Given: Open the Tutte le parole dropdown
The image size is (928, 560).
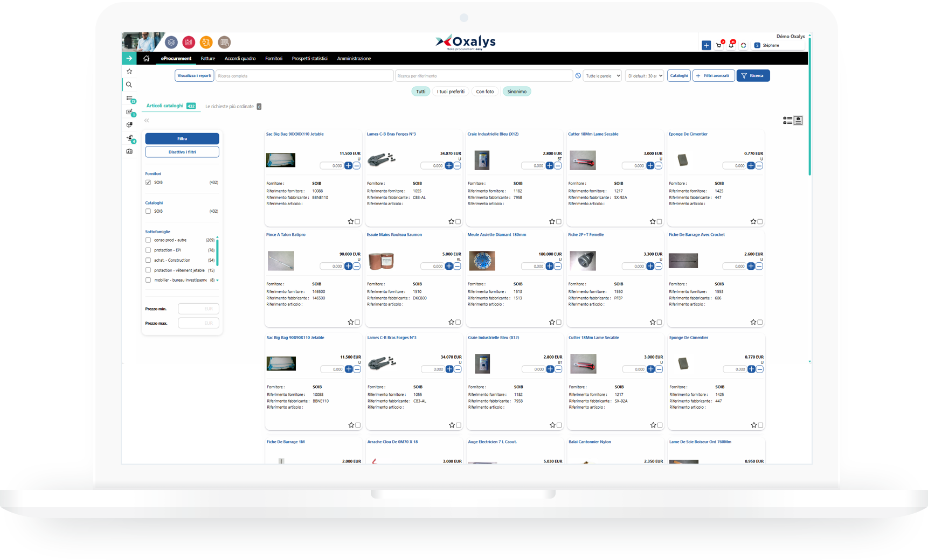Looking at the screenshot, I should pos(602,75).
